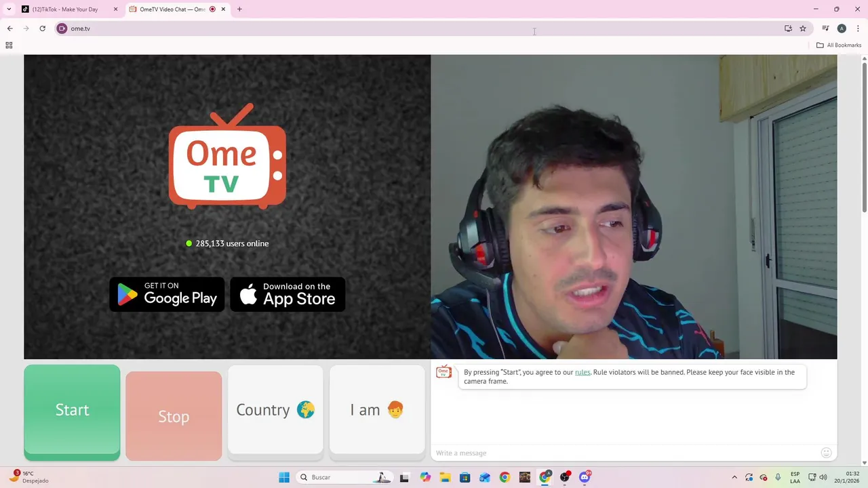Open the rules link in the chat notice

583,372
